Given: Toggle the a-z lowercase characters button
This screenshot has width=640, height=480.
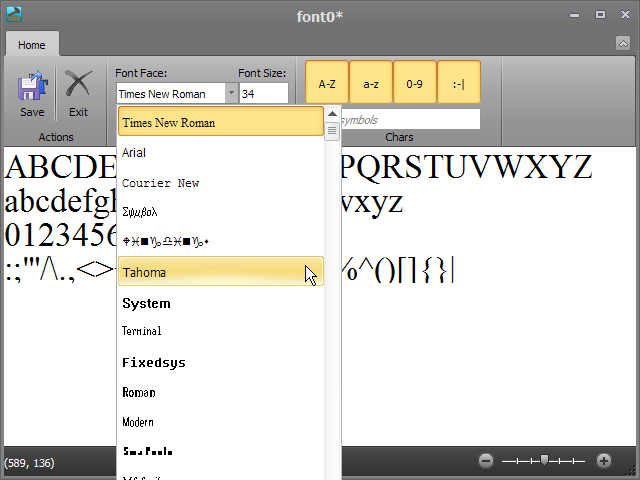Looking at the screenshot, I should (x=371, y=84).
